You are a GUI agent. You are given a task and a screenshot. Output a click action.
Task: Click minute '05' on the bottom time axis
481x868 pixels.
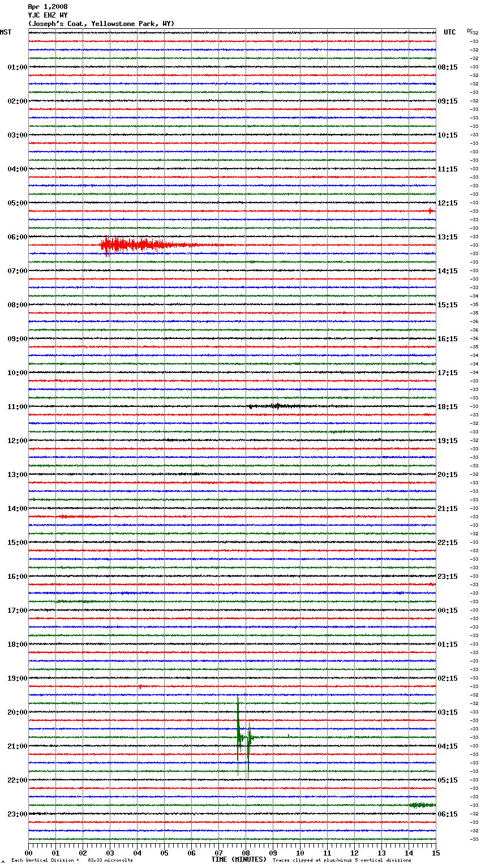[x=164, y=853]
